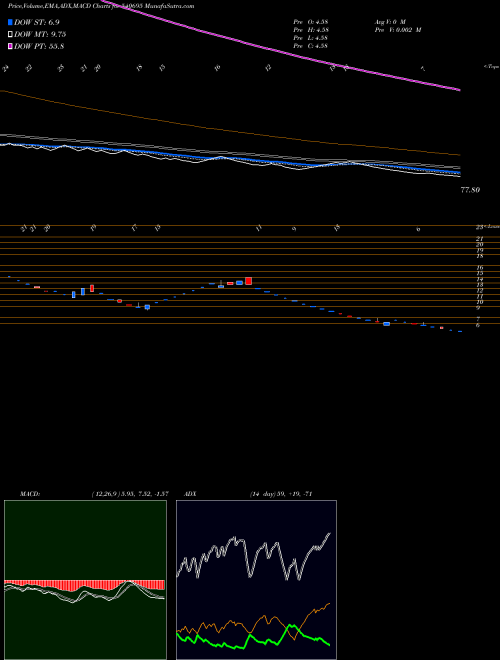
Task: Click the blue DOW ST legend swatch
Action: pyautogui.click(x=10, y=22)
